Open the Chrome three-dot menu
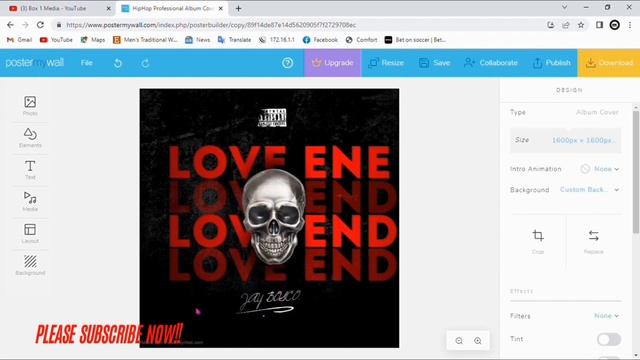The width and height of the screenshot is (640, 360). point(630,25)
